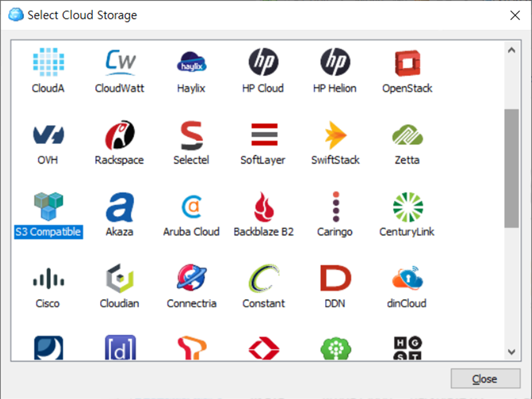Select the Rackspace provider icon

point(120,135)
